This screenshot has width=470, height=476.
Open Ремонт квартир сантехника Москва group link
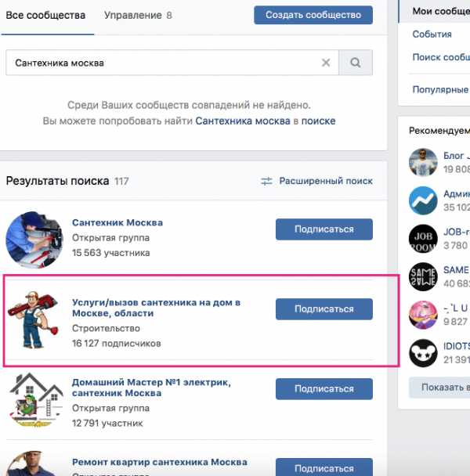point(160,462)
